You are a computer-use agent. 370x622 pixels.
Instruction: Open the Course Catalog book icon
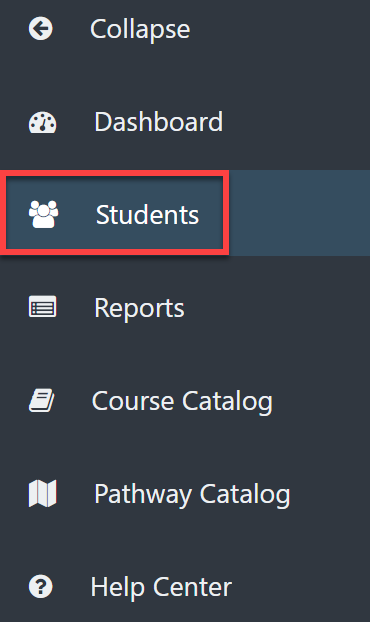pos(42,400)
